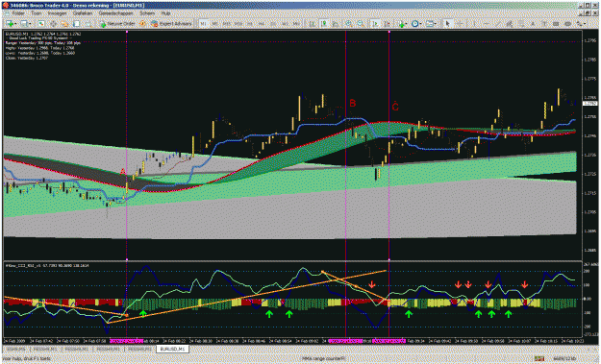
Task: Open the Grafieken menu
Action: click(x=83, y=13)
